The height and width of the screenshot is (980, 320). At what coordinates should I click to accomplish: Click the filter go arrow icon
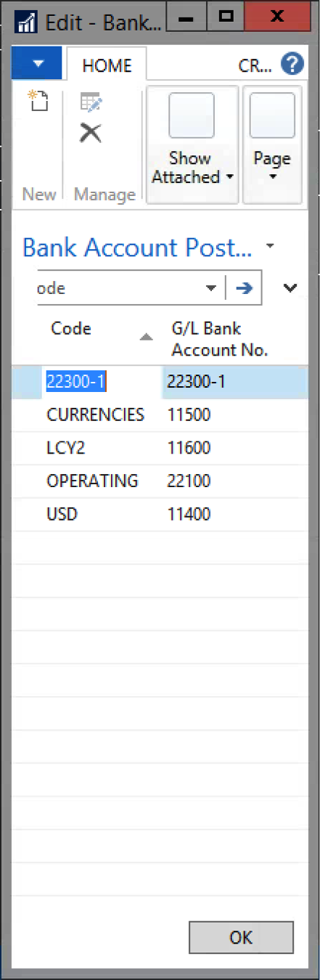pos(245,288)
